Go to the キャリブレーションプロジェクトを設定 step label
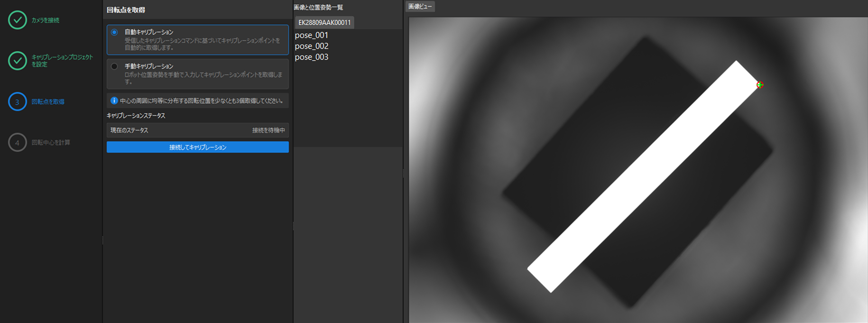 click(x=62, y=61)
